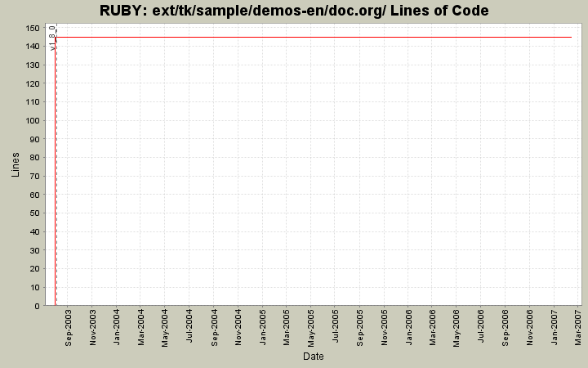Click the Sep-2003 date tick label
This screenshot has height=368, width=588.
pos(68,328)
